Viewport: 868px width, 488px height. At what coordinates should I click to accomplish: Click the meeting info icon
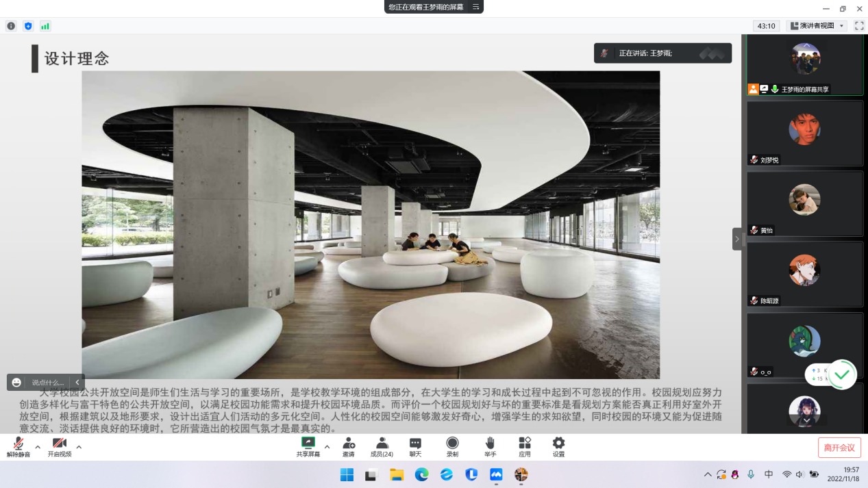pyautogui.click(x=11, y=26)
